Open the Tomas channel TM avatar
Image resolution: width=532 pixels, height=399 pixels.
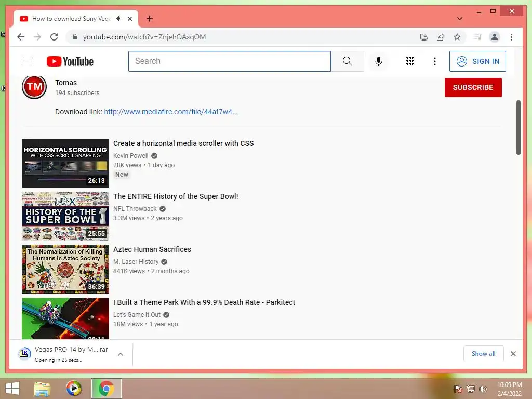(34, 87)
